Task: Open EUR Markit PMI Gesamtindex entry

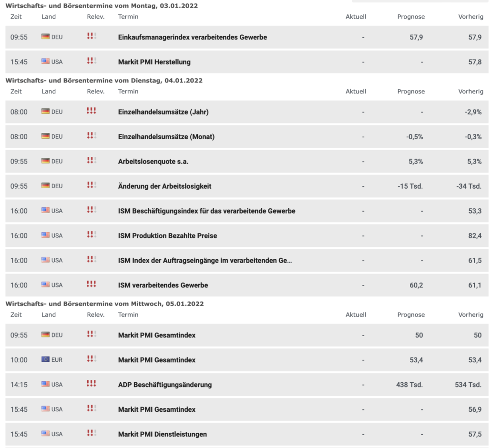Action: pos(156,360)
